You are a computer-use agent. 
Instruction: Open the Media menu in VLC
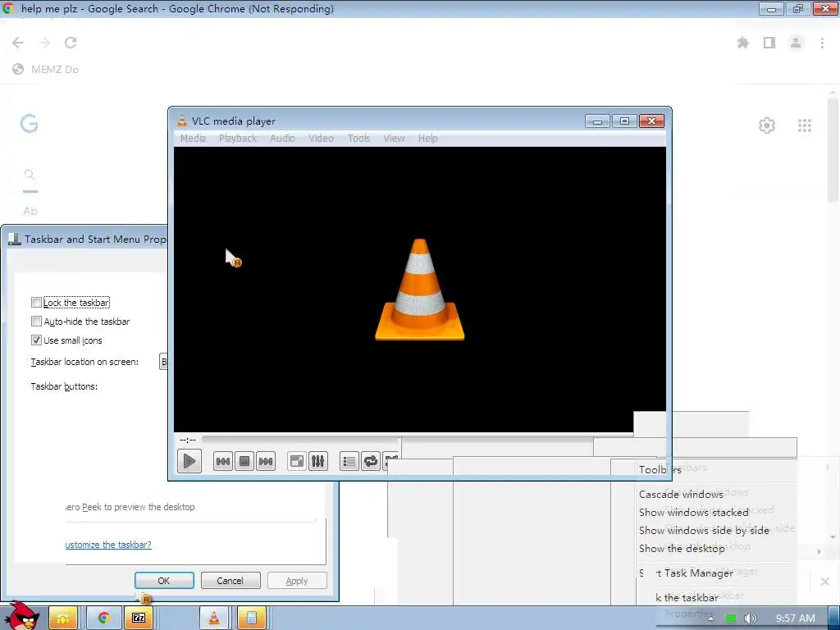[193, 138]
